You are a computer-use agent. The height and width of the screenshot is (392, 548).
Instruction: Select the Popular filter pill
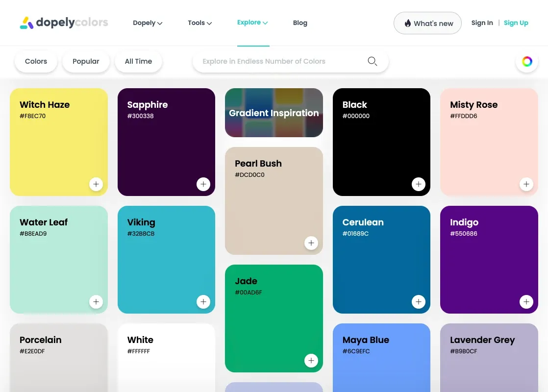coord(86,61)
